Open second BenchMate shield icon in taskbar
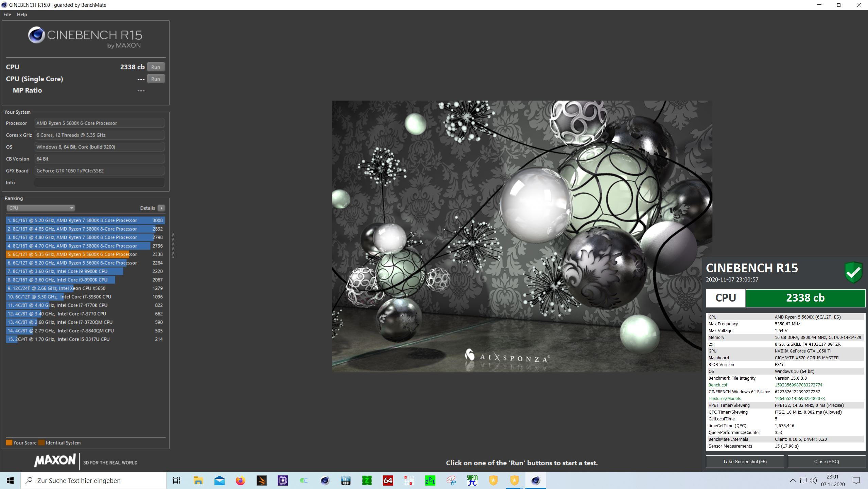The height and width of the screenshot is (489, 868). 514,481
